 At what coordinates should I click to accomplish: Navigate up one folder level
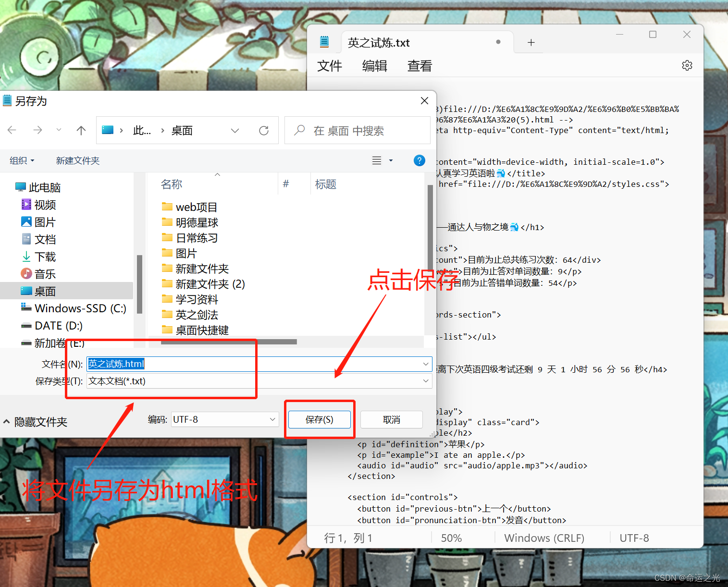pyautogui.click(x=81, y=130)
